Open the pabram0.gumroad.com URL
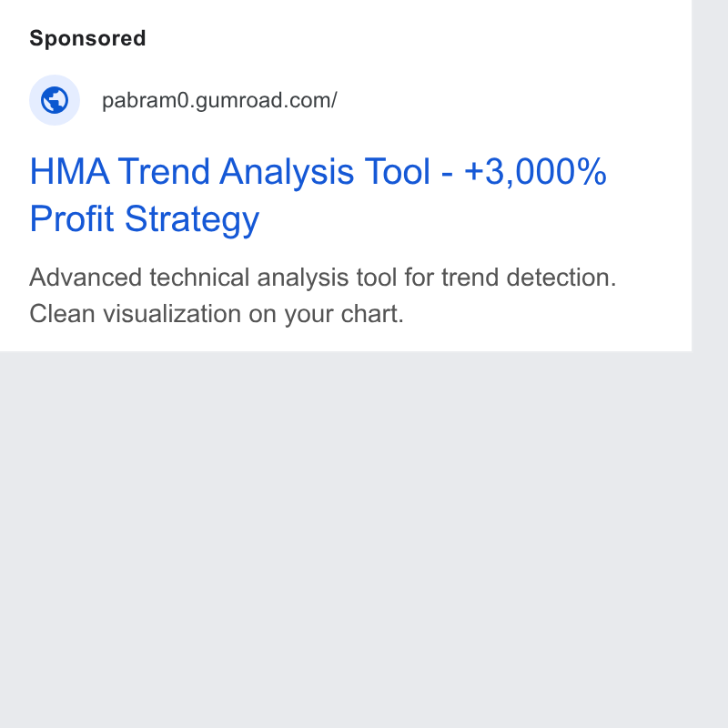728x728 pixels. pyautogui.click(x=219, y=100)
